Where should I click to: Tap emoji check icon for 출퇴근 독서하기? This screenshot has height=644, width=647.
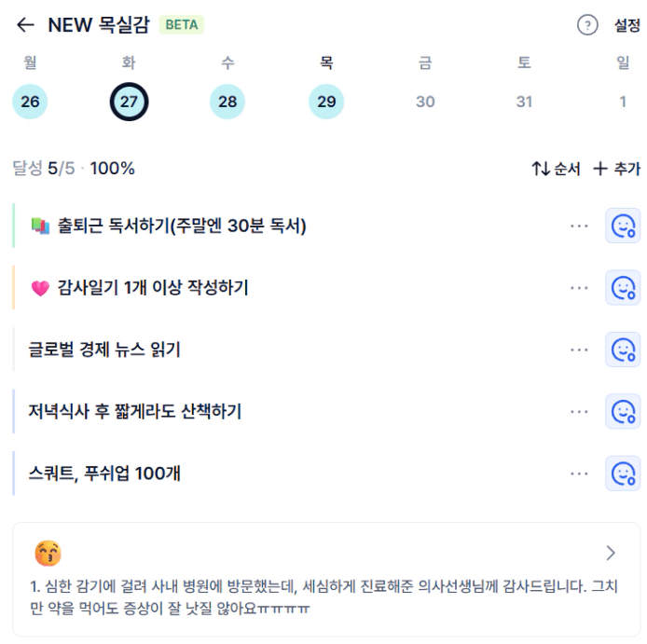coord(622,226)
